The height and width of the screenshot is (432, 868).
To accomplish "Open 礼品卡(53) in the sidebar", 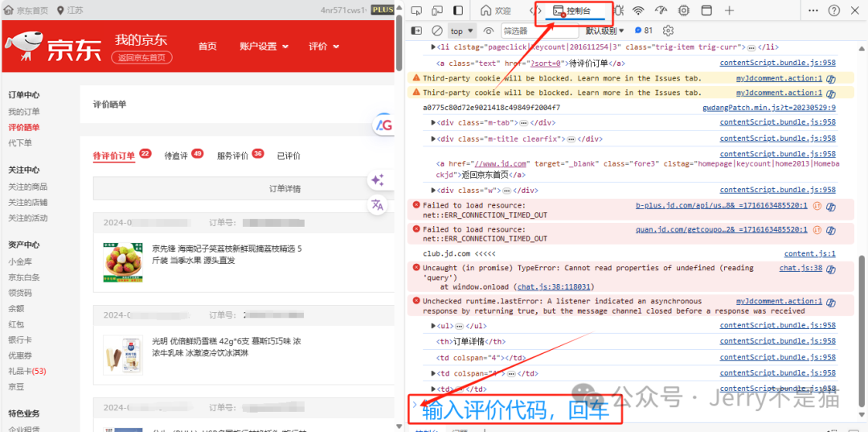I will pos(27,371).
